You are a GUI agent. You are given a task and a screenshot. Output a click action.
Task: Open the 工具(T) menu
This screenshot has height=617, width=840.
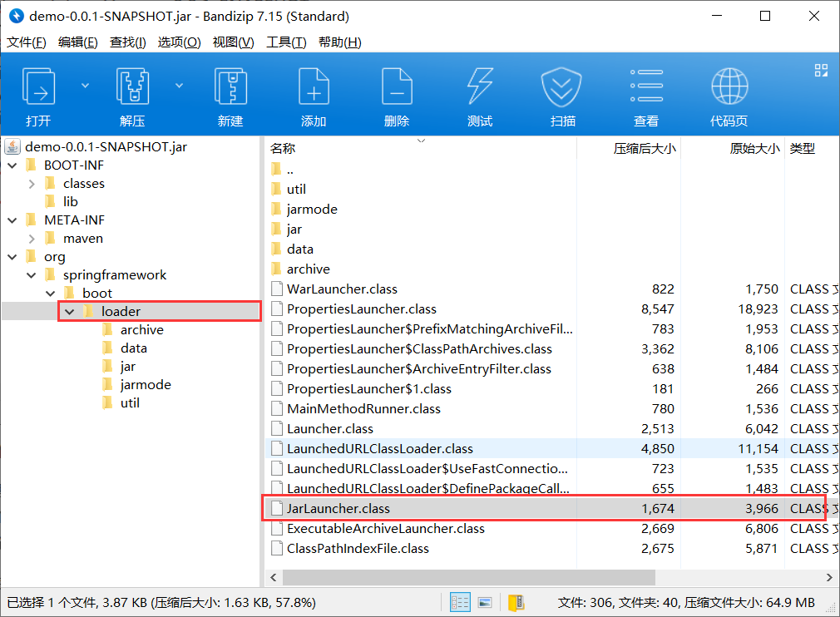coord(286,42)
